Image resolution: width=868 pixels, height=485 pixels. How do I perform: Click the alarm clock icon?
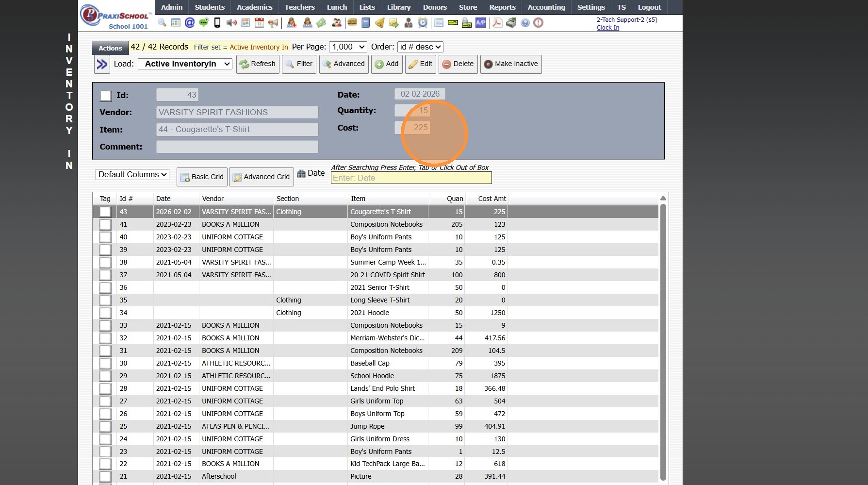coord(423,23)
